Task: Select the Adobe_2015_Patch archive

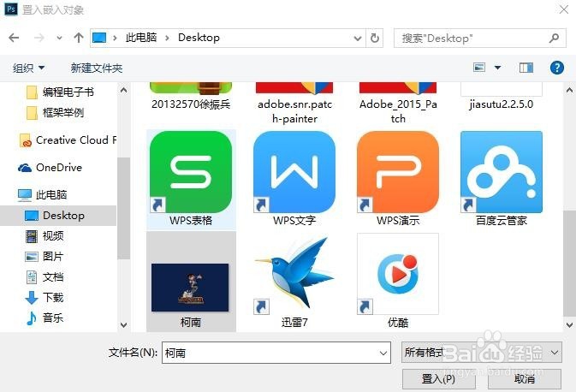Action: pos(398,103)
